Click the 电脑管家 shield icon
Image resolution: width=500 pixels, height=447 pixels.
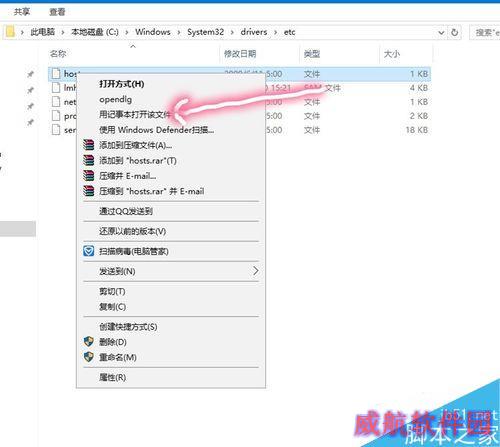[88, 251]
